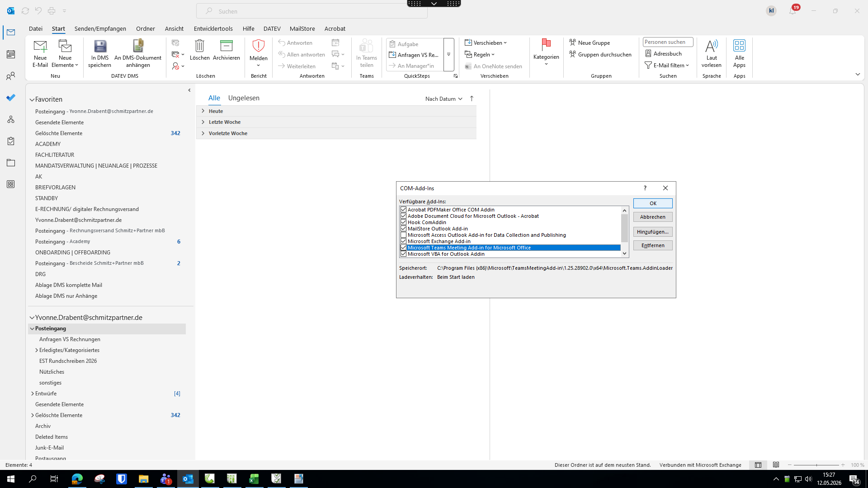Open the Anfragen VS Rechnungen folder
The height and width of the screenshot is (488, 868).
(x=108, y=339)
